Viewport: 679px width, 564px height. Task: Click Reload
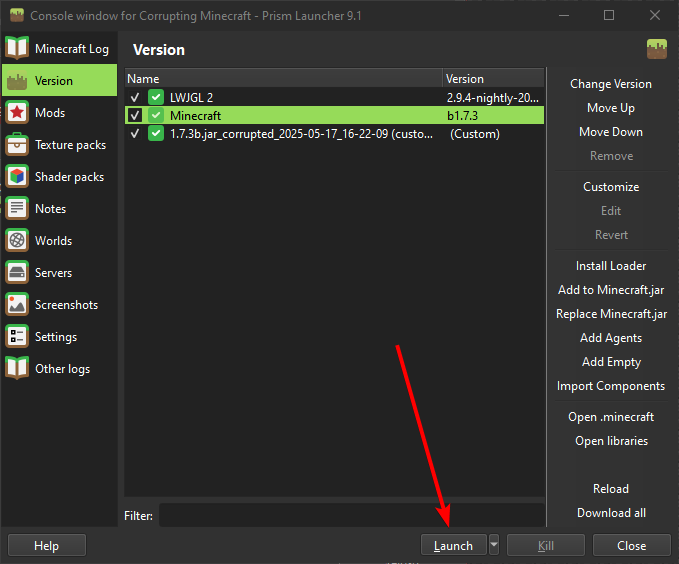(x=611, y=489)
